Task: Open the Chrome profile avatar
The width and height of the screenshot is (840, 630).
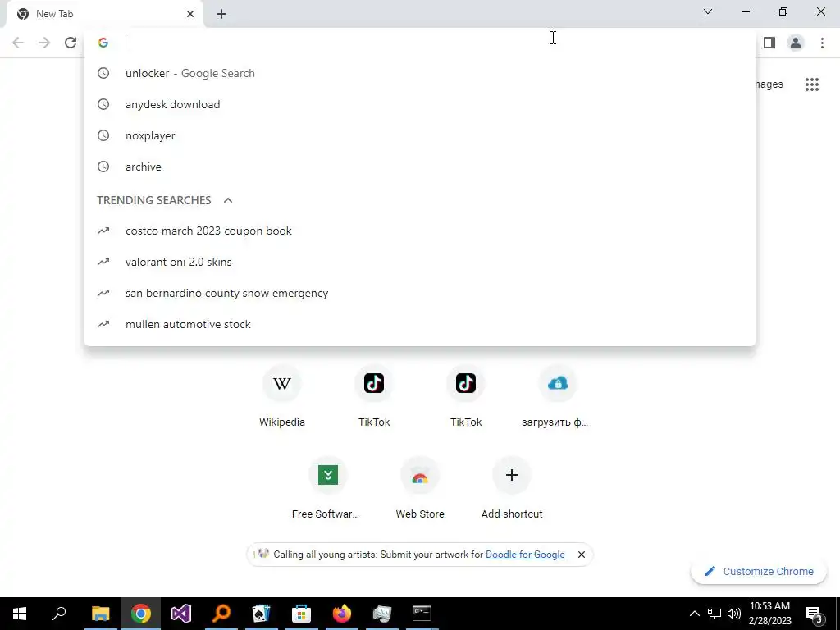Action: [796, 43]
